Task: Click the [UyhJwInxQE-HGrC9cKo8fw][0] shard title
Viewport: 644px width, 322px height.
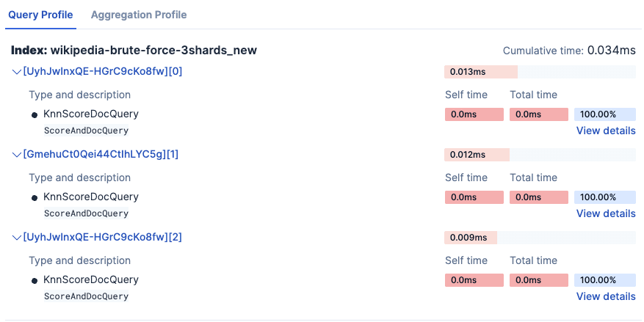Action: (x=103, y=71)
